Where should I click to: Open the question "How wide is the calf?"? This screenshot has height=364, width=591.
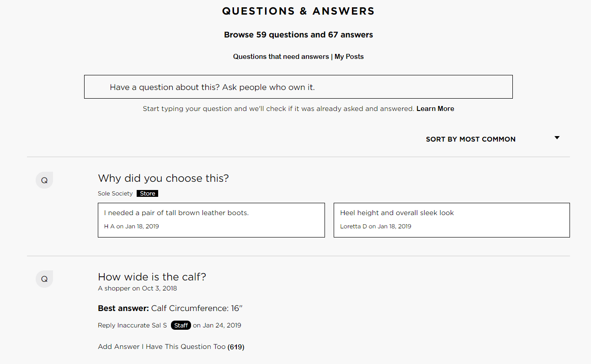[x=152, y=276]
